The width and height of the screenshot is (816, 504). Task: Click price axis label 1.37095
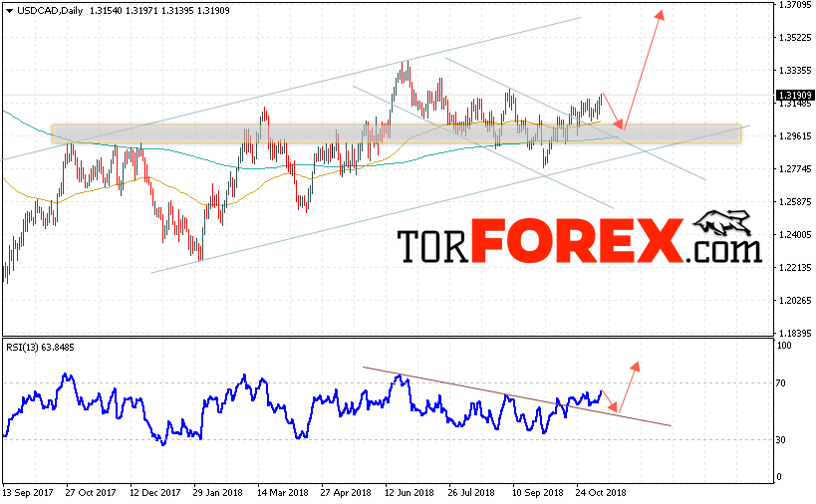[x=795, y=5]
